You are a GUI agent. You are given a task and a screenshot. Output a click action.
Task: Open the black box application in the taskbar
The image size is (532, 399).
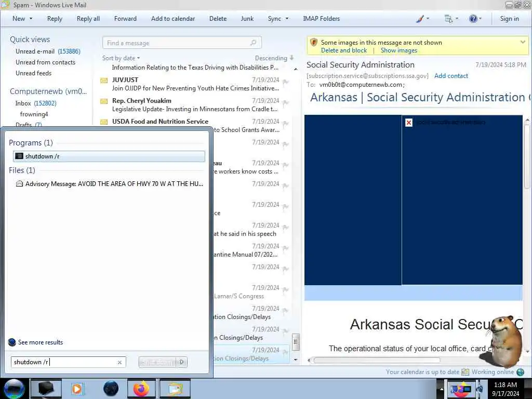[46, 389]
